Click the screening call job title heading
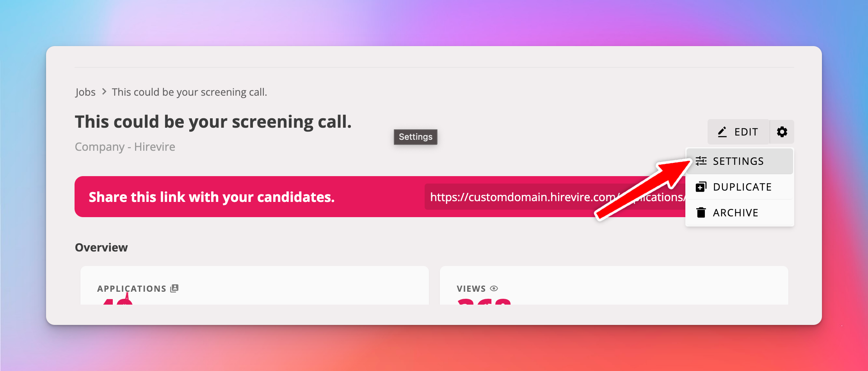 click(213, 122)
